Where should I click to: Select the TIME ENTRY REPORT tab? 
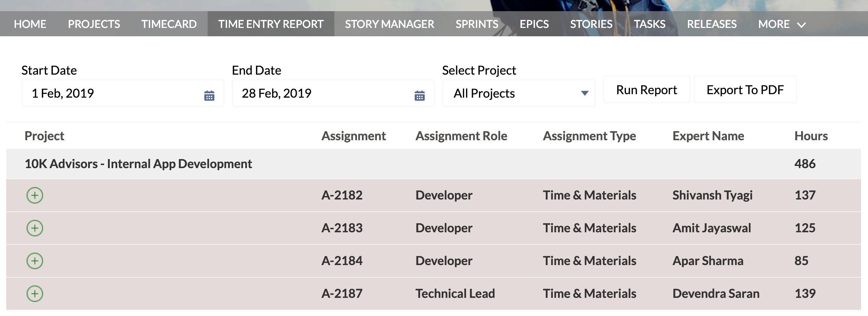(271, 24)
